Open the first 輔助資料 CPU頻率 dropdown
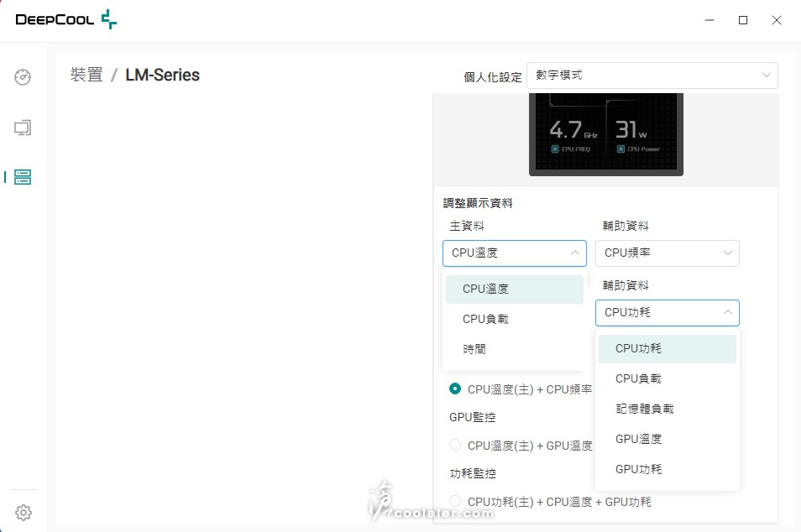The image size is (801, 532). [667, 253]
